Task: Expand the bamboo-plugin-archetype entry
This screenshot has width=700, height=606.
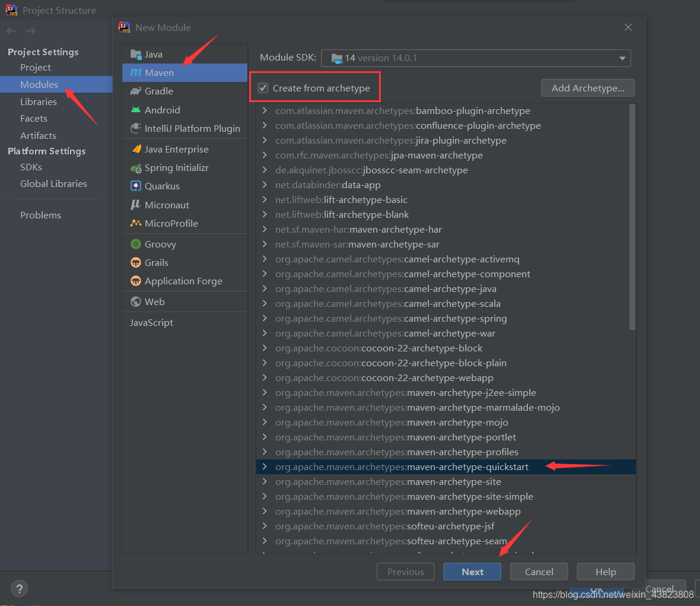Action: 265,110
